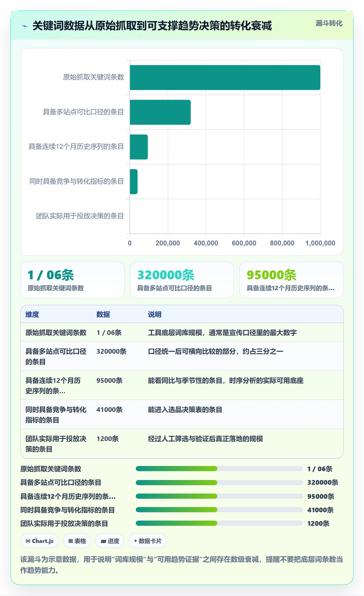
Task: Click the 漏斗转化 badge in the header
Action: 329,23
